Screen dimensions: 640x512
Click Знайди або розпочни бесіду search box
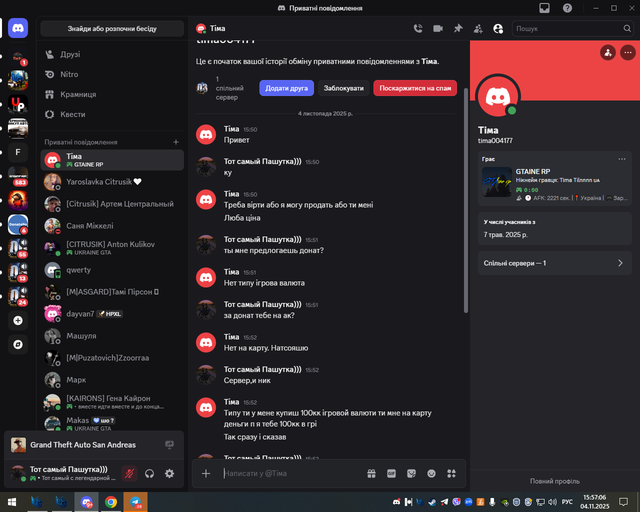coord(112,29)
